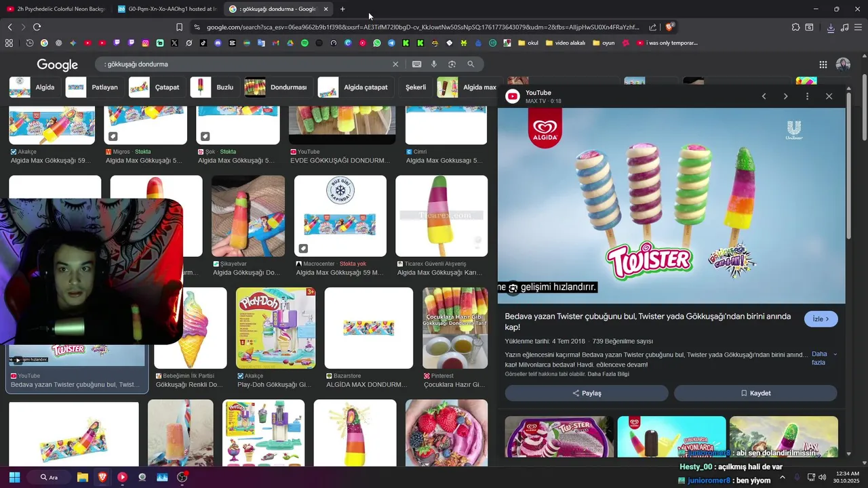Open 'video alakalı' bookmarks folder
The width and height of the screenshot is (868, 488).
tap(565, 43)
